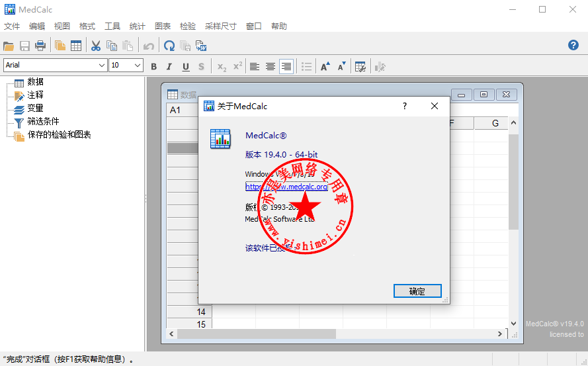Click the Copy icon

click(112, 46)
